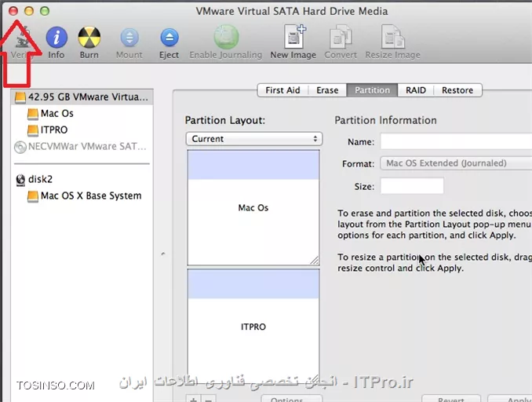This screenshot has height=402, width=532.
Task: Click the ITPRO sidebar volume icon
Action: coord(33,130)
